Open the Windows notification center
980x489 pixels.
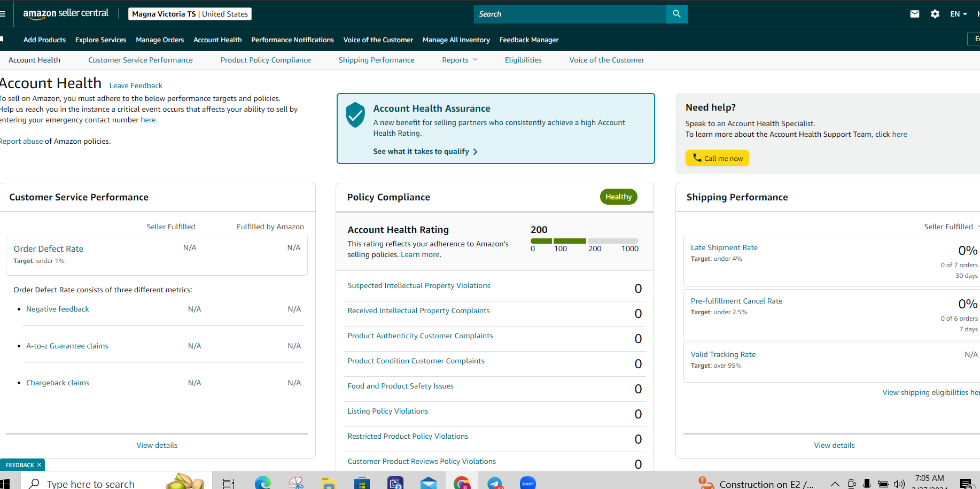click(x=966, y=484)
